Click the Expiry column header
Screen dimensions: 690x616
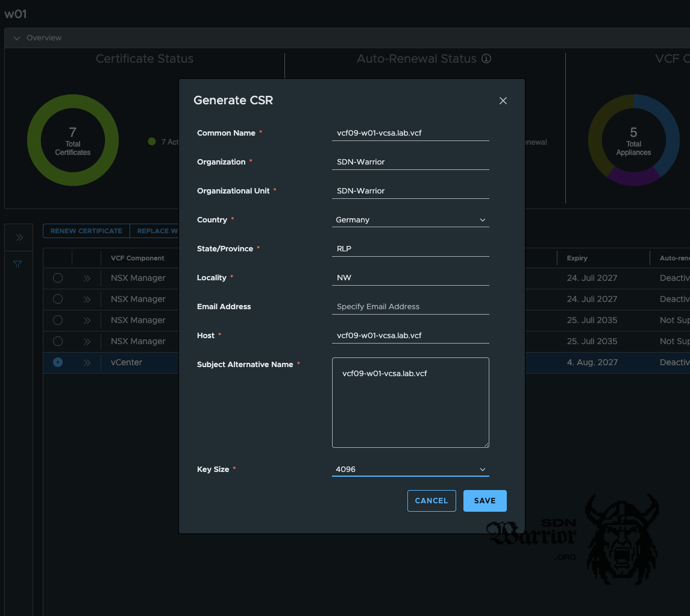577,258
